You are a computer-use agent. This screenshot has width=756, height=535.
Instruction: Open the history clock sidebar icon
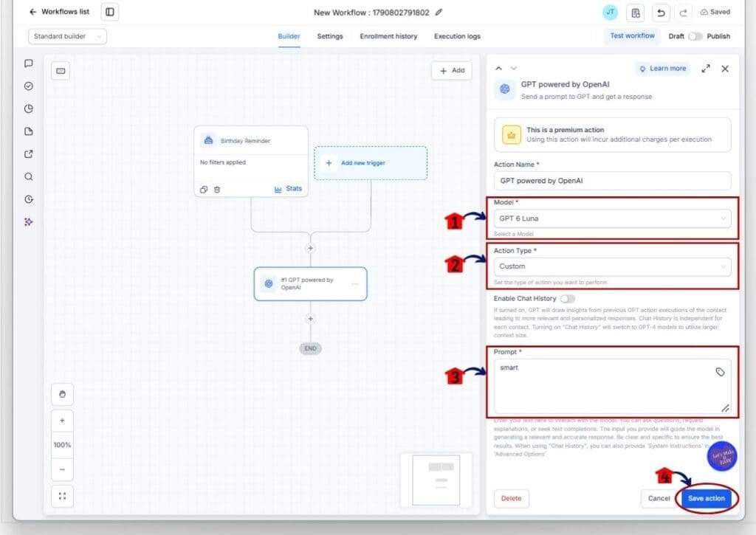(x=29, y=199)
